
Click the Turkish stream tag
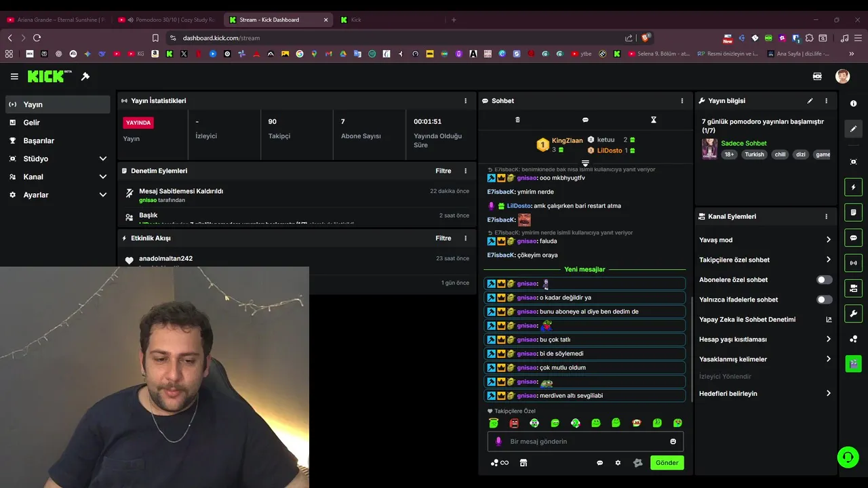click(x=754, y=155)
